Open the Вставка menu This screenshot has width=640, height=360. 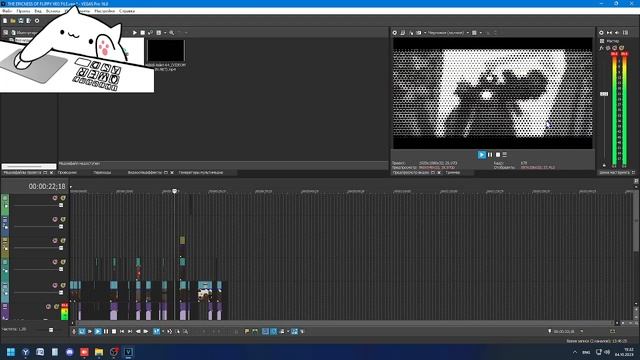(53, 11)
